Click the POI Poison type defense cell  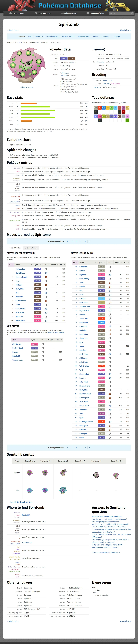[123, 108]
